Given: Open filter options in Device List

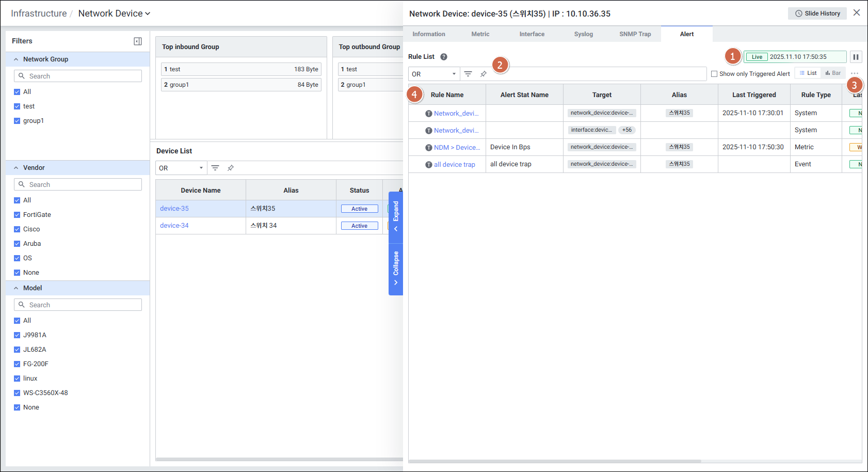Looking at the screenshot, I should (x=215, y=168).
